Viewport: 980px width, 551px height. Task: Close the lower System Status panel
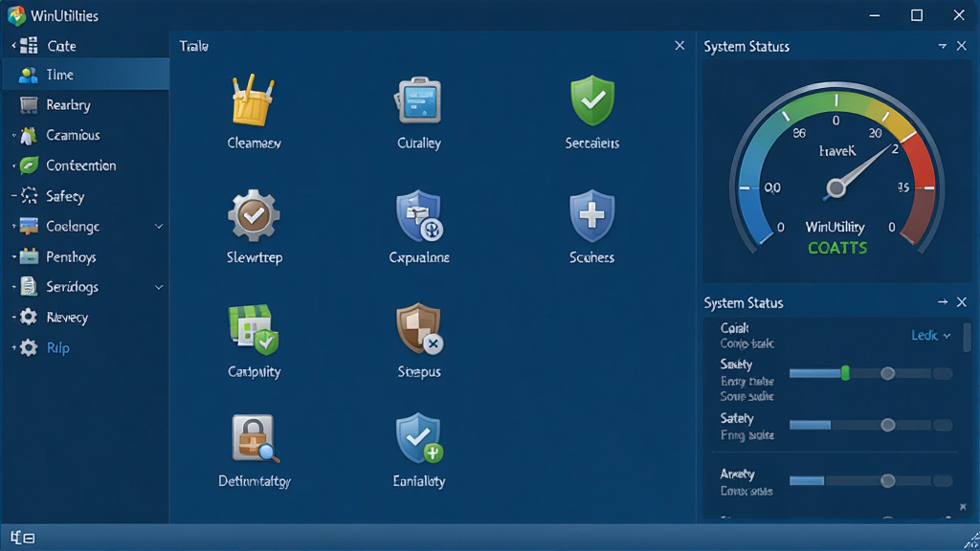click(961, 302)
